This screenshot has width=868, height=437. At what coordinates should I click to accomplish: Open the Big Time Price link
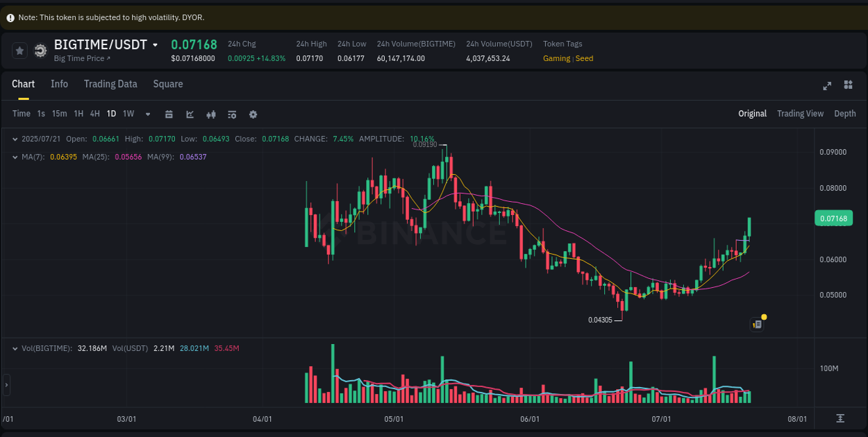coord(76,58)
